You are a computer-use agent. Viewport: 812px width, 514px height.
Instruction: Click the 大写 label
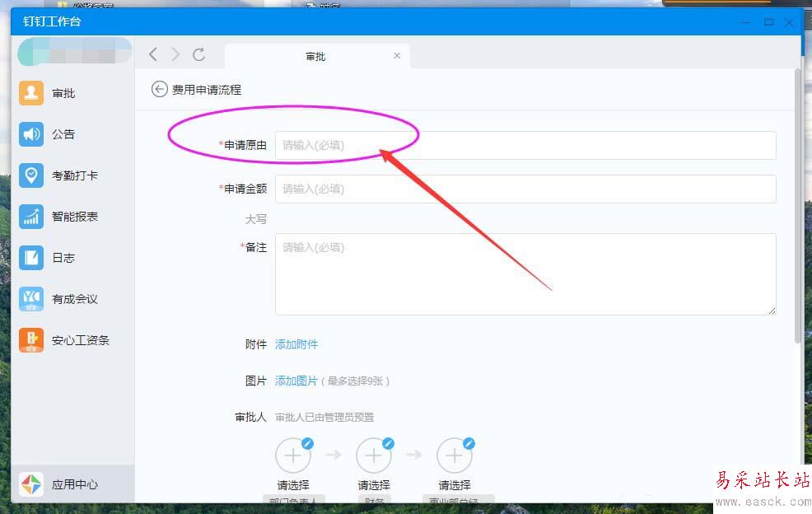coord(256,219)
